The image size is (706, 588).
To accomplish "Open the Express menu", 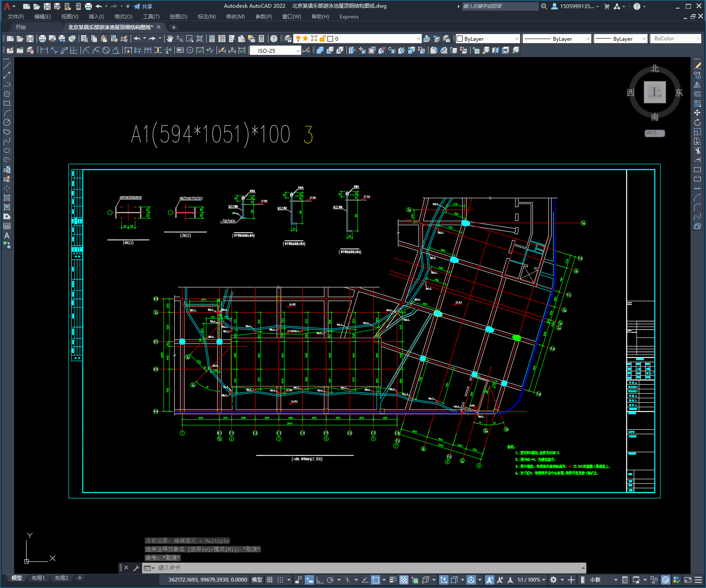I will (349, 17).
